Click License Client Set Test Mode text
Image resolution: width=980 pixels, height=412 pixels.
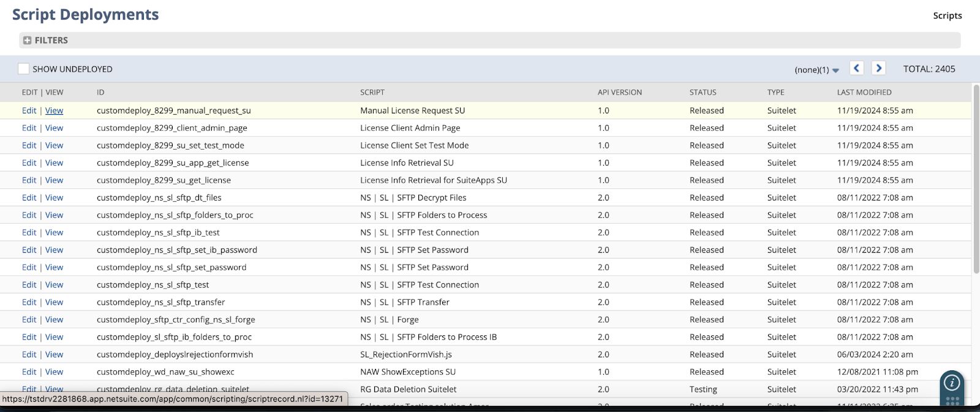tap(415, 145)
